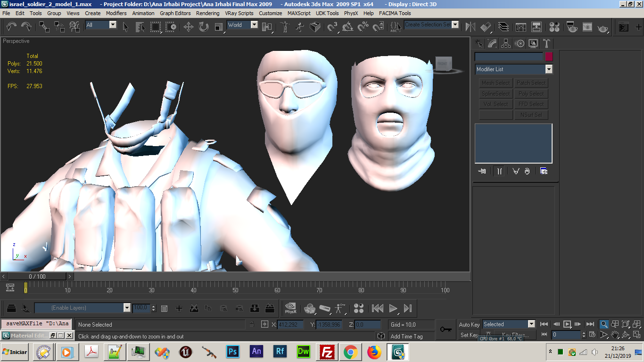Open the Material Editor spheres icon
Viewport: 644px width, 362px height.
pos(554,27)
